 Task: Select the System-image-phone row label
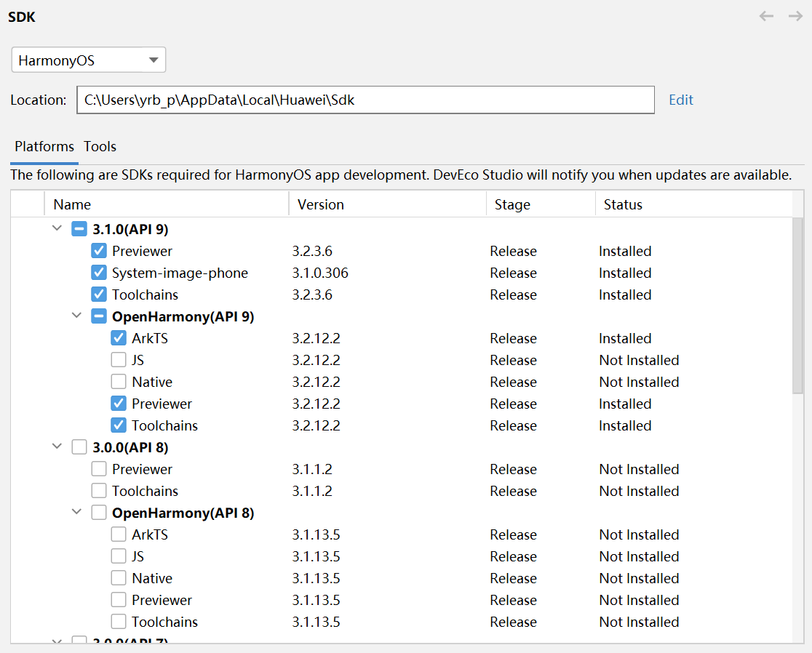click(180, 273)
